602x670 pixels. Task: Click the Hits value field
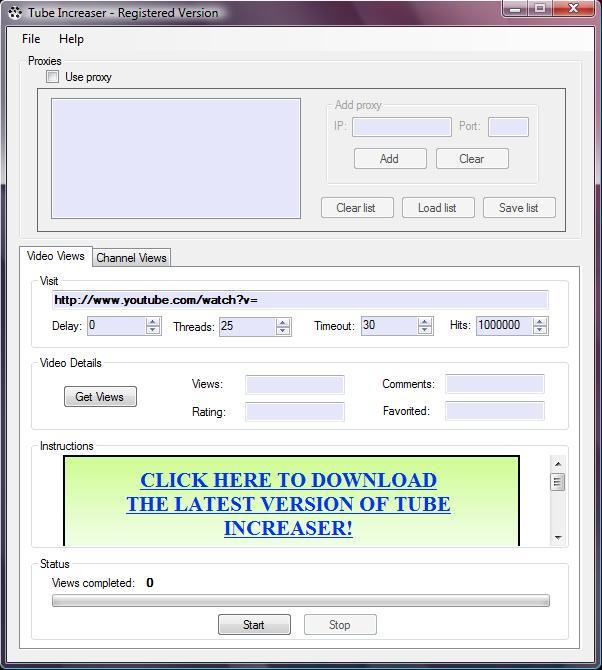pyautogui.click(x=505, y=326)
